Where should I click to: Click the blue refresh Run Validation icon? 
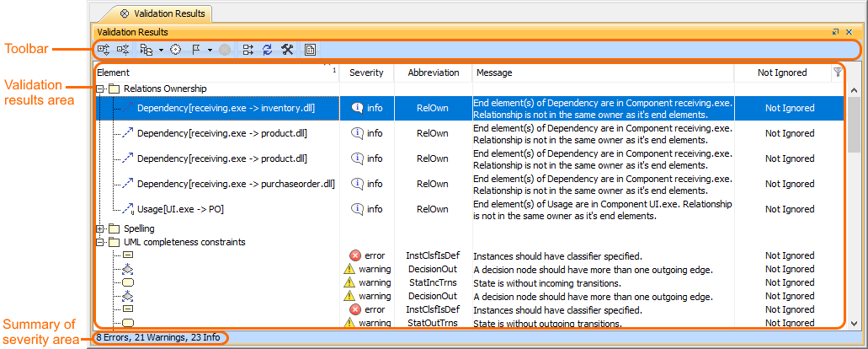268,51
